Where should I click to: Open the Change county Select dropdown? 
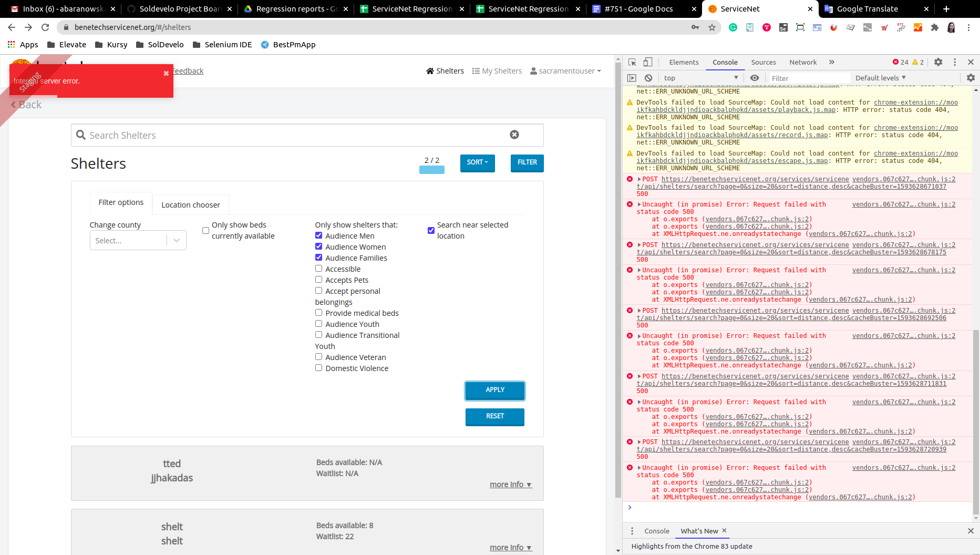pos(138,240)
